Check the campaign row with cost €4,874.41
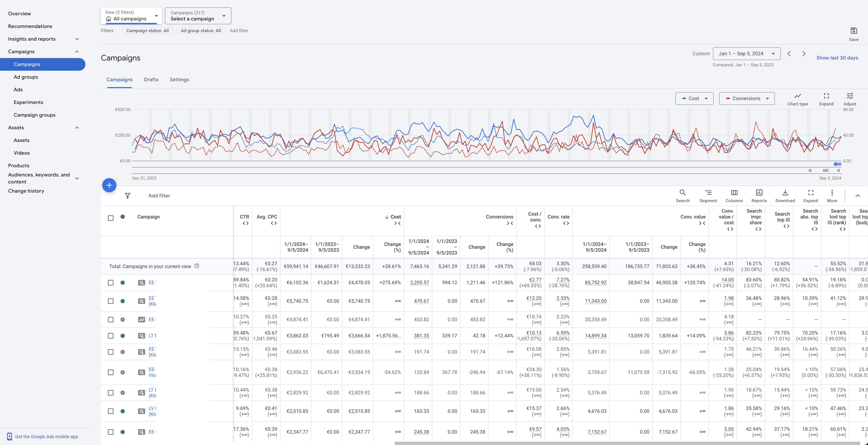The height and width of the screenshot is (445, 868). coord(111,319)
